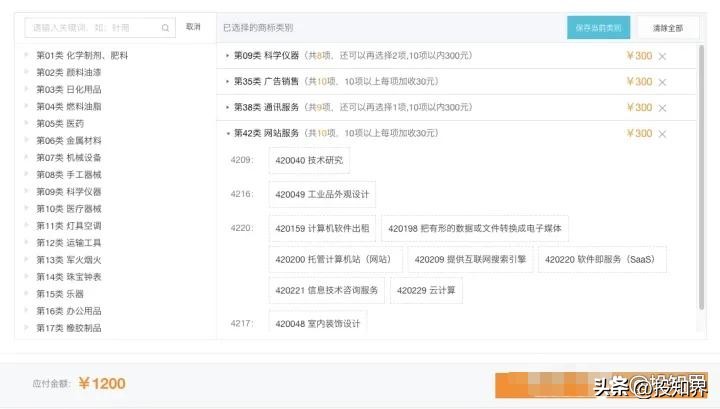Click the 420209 提供互联网搜索引擎 tag
The height and width of the screenshot is (409, 720).
click(x=470, y=259)
